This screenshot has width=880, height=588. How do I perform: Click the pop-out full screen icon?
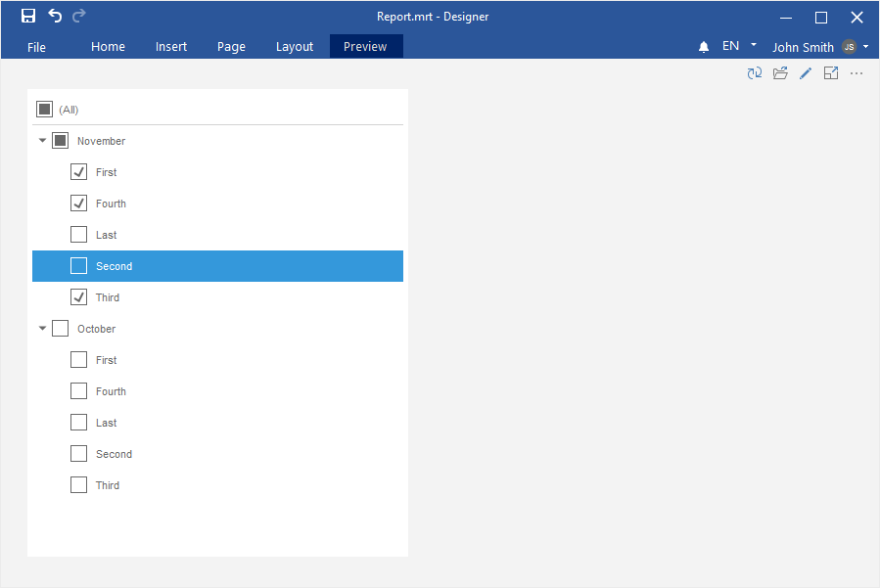click(831, 73)
